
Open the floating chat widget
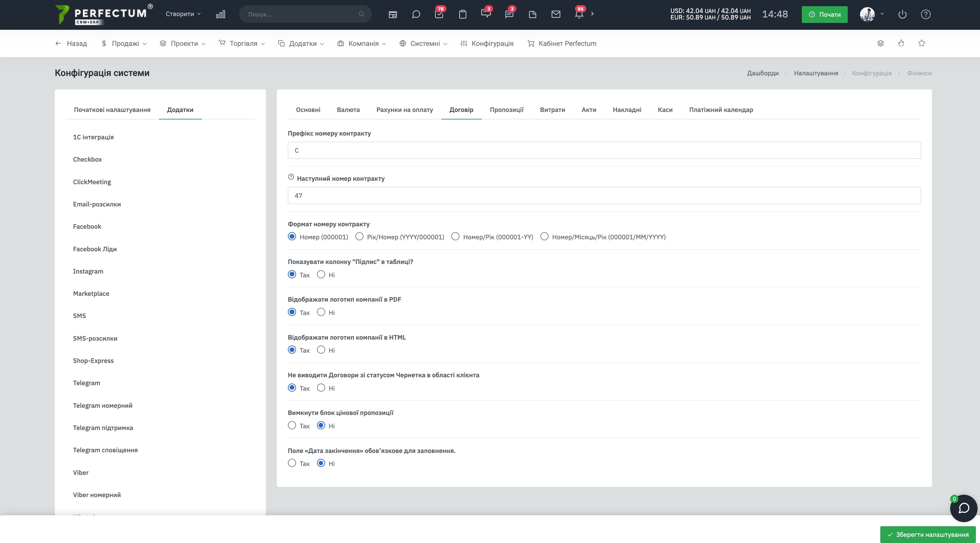pos(963,508)
